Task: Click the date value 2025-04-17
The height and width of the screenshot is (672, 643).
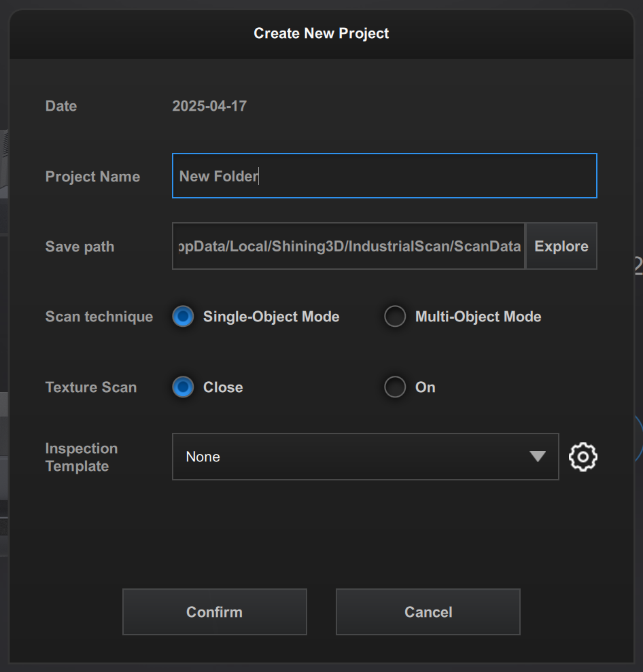Action: (x=209, y=106)
